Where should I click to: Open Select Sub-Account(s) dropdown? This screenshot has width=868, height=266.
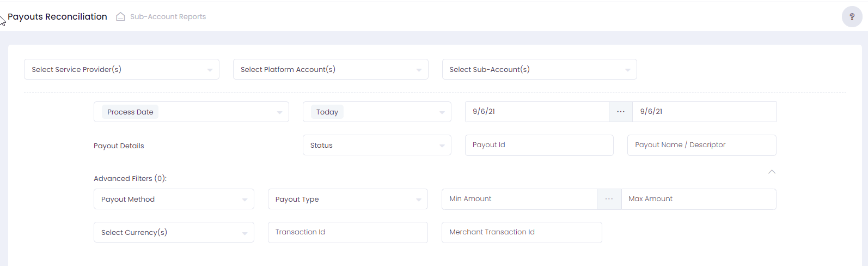pyautogui.click(x=539, y=69)
